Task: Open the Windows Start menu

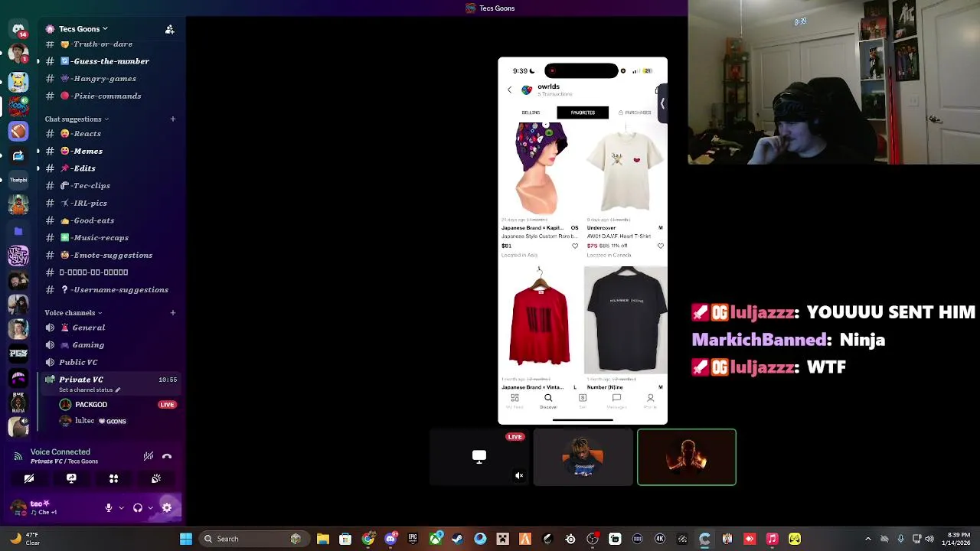Action: pyautogui.click(x=186, y=539)
